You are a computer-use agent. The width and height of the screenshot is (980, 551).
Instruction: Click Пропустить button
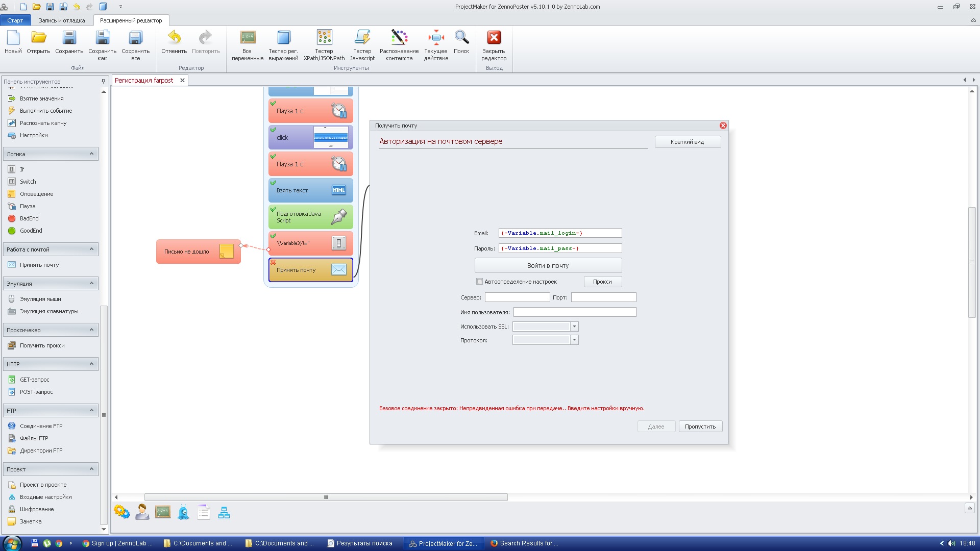[x=700, y=427]
